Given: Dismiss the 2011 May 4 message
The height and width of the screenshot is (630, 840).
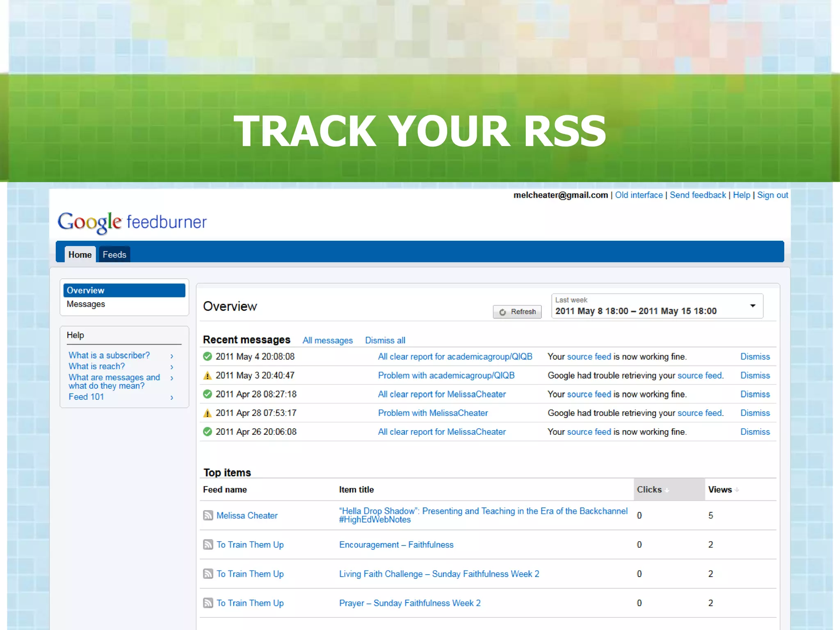Looking at the screenshot, I should click(x=755, y=356).
